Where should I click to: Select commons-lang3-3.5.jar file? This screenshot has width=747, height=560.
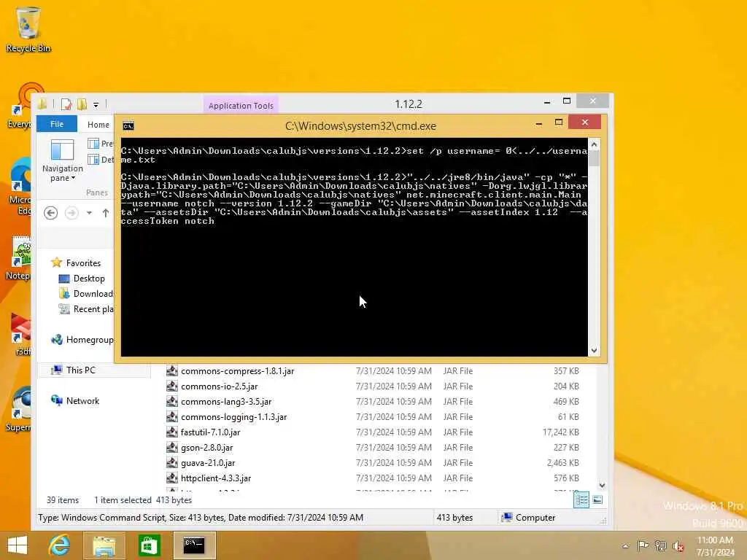point(226,402)
